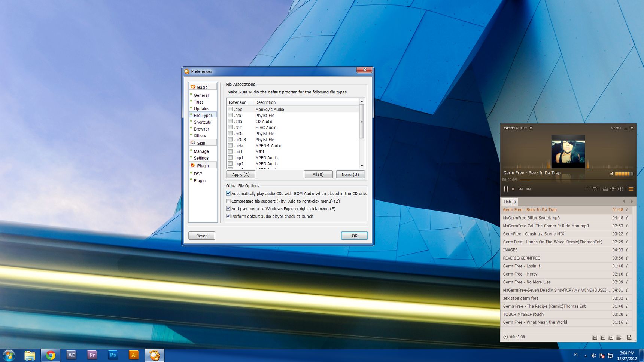Open Google Chrome from the taskbar
This screenshot has height=362, width=644.
click(x=51, y=355)
